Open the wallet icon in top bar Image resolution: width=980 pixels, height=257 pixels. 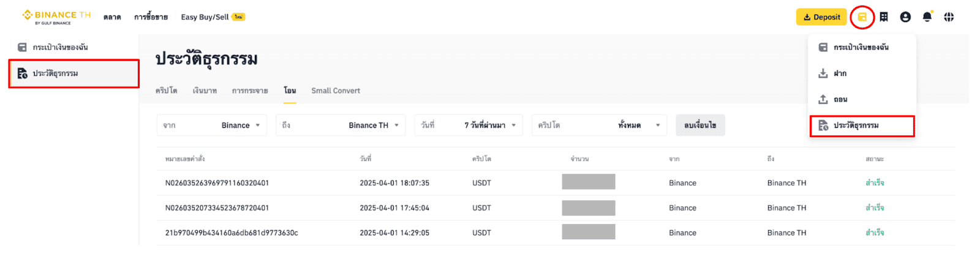coord(862,17)
